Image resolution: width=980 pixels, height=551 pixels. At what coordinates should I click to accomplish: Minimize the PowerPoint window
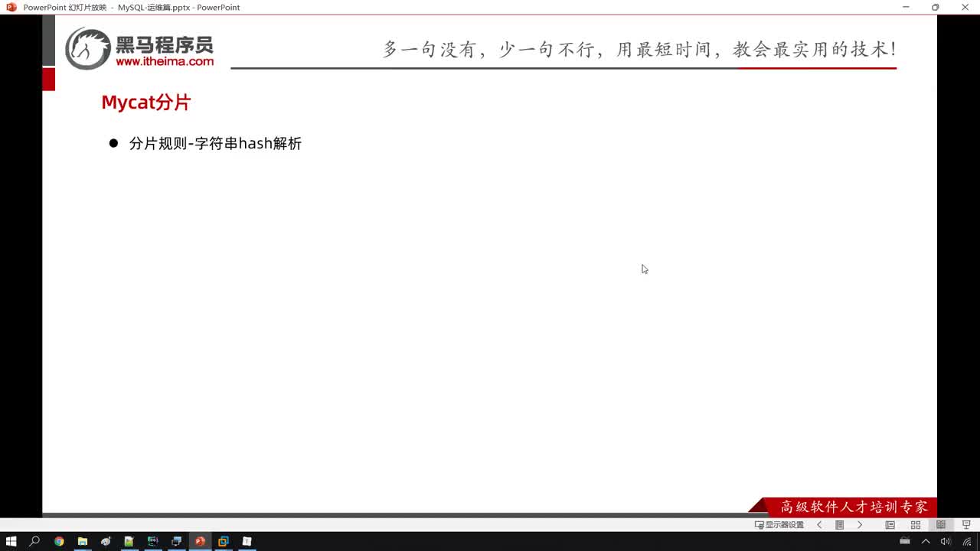tap(906, 7)
